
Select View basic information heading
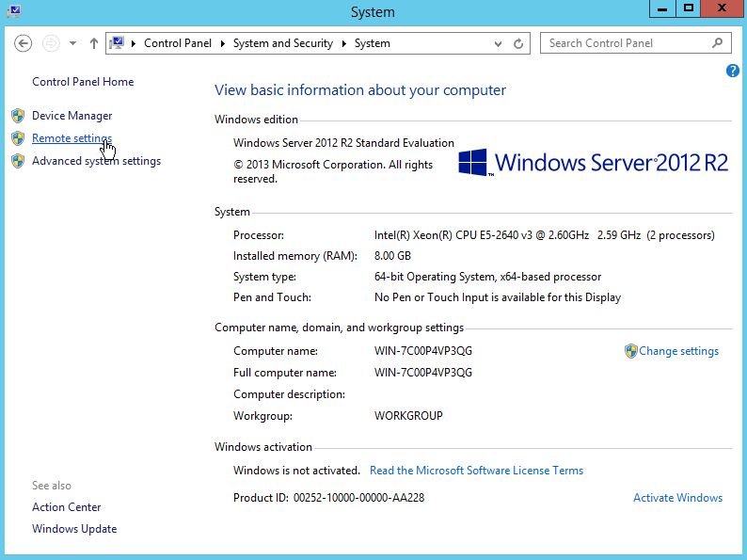pyautogui.click(x=360, y=90)
